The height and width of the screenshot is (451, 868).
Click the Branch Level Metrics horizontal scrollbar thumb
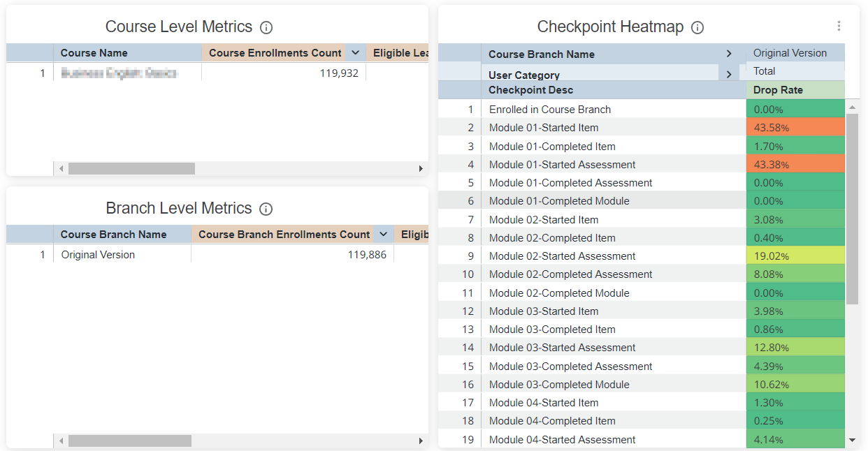coord(129,441)
